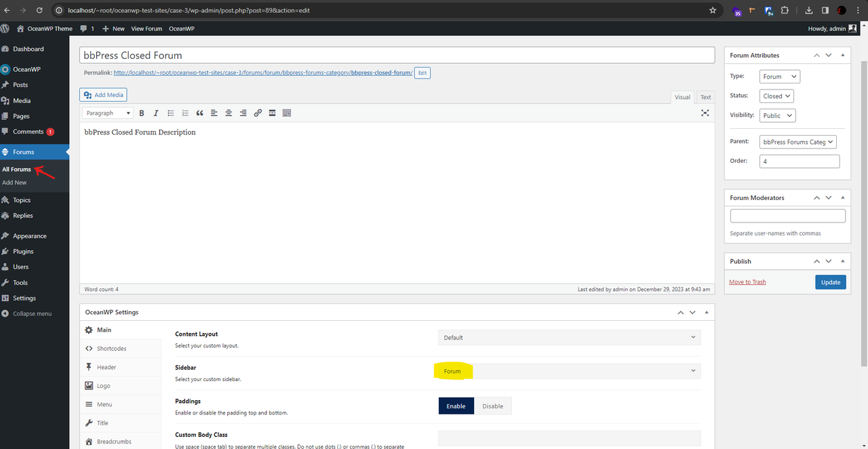Screen dimensions: 868x449
Task: Click Move to Trash link
Action: click(747, 282)
